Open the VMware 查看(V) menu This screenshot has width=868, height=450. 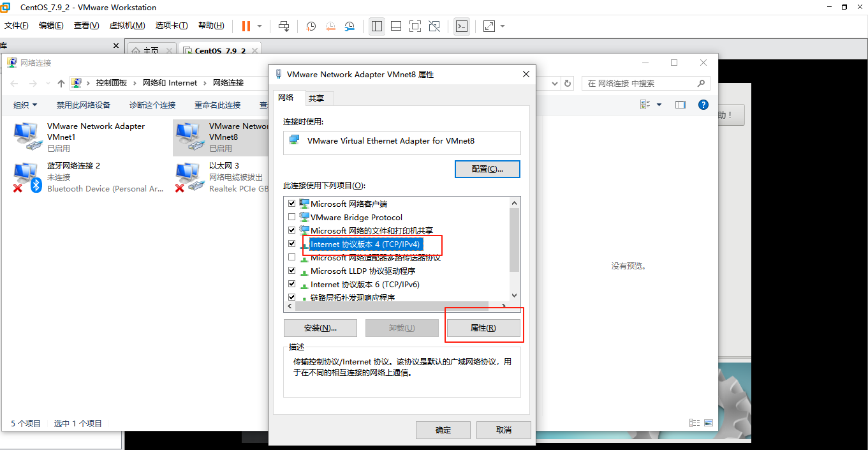(86, 26)
